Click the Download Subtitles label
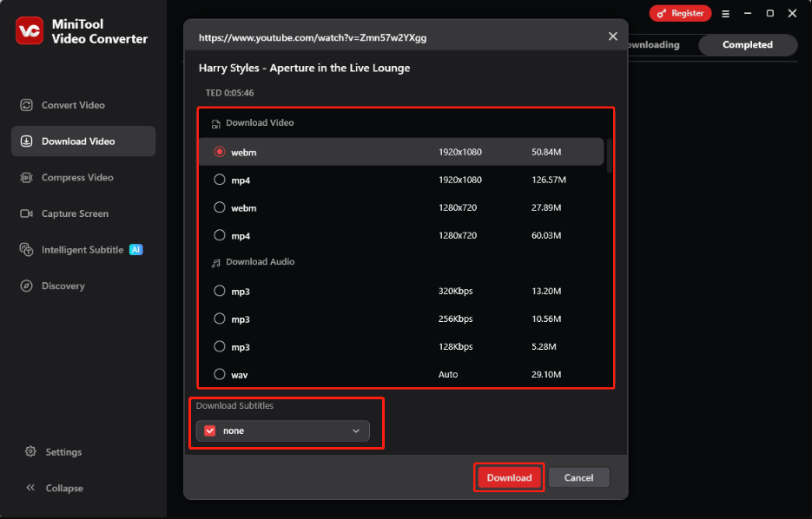Viewport: 812px width, 519px height. tap(234, 405)
